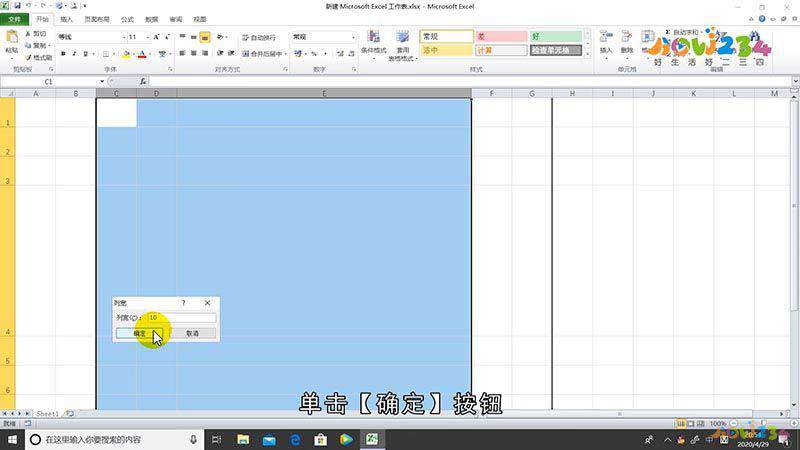Image resolution: width=800 pixels, height=450 pixels.
Task: Open the font size dropdown
Action: (x=147, y=37)
